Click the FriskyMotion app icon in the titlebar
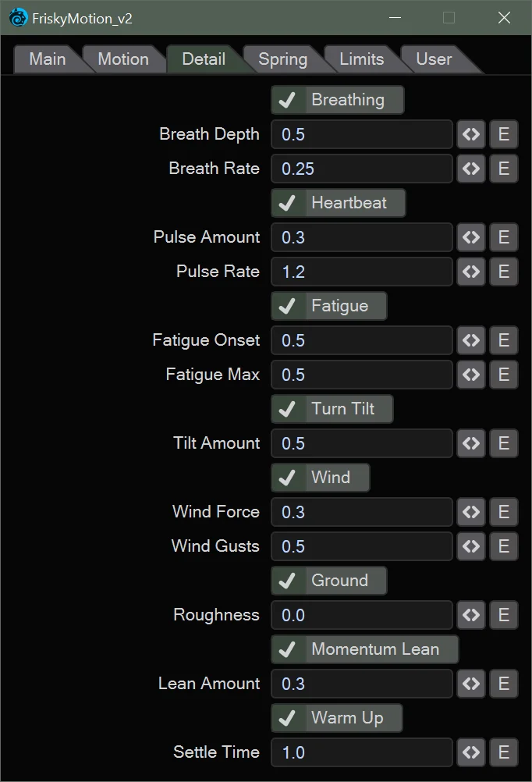 (17, 17)
